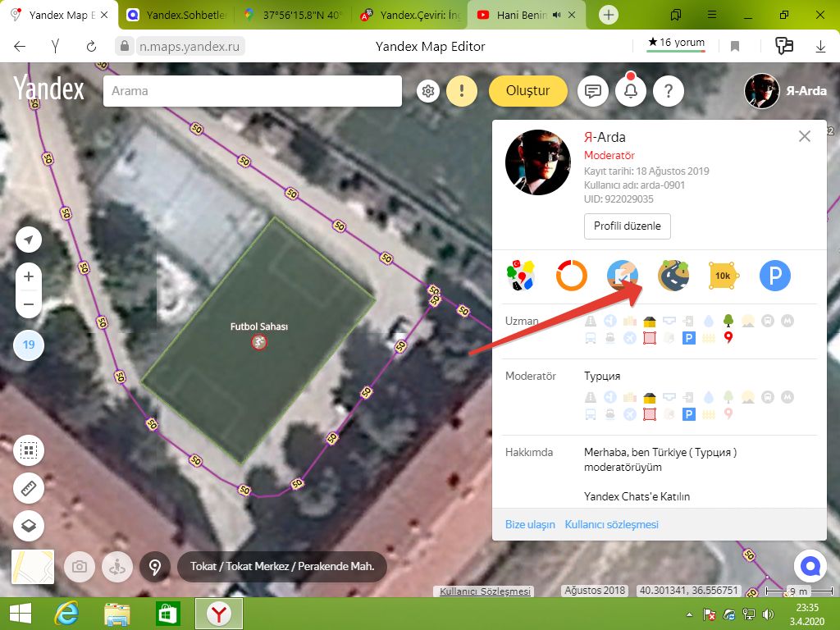The height and width of the screenshot is (630, 840).
Task: Open the Kullanıcı Sözleşmesi link on map footer
Action: click(x=486, y=591)
